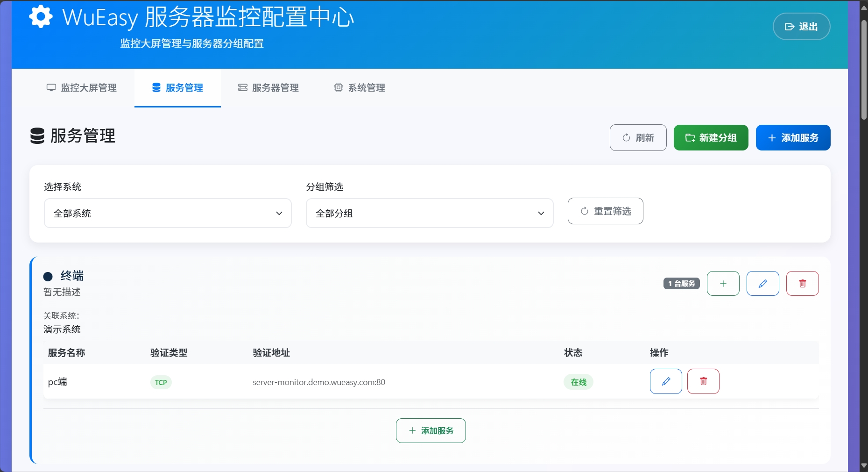The image size is (868, 472).
Task: Click the 操作 column header
Action: (x=659, y=353)
